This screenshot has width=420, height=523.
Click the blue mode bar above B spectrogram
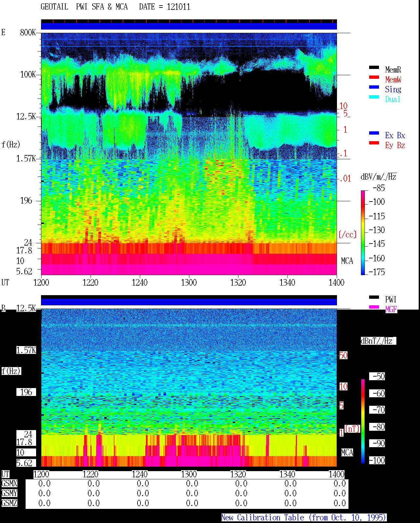189,302
